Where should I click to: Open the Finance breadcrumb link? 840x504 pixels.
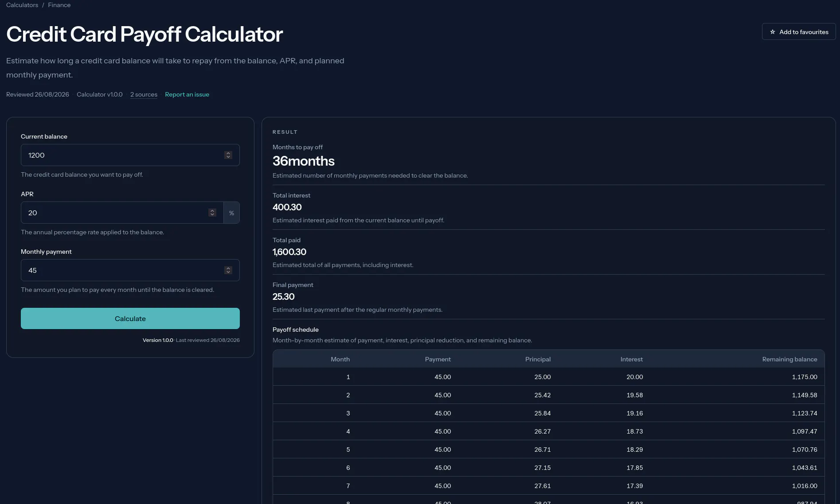(59, 5)
